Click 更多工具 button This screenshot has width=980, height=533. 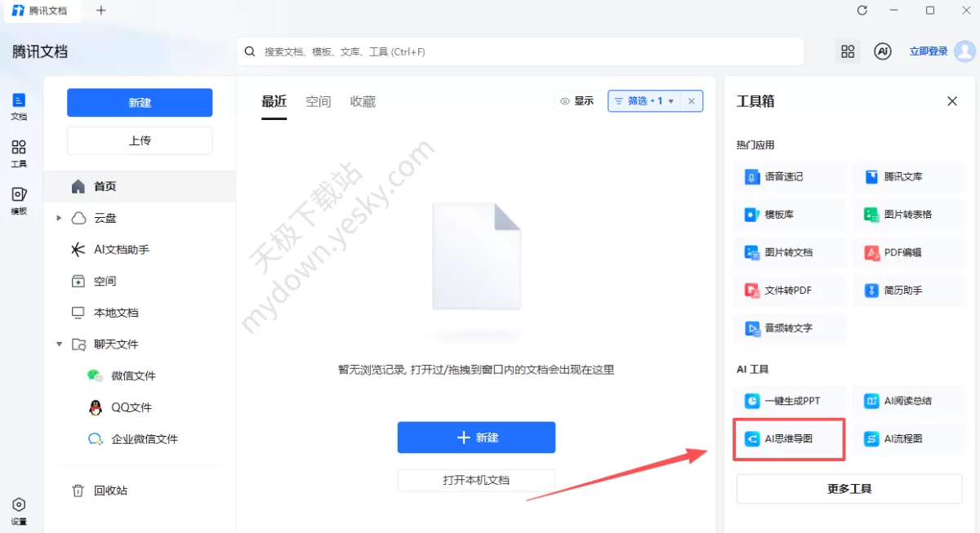tap(849, 489)
